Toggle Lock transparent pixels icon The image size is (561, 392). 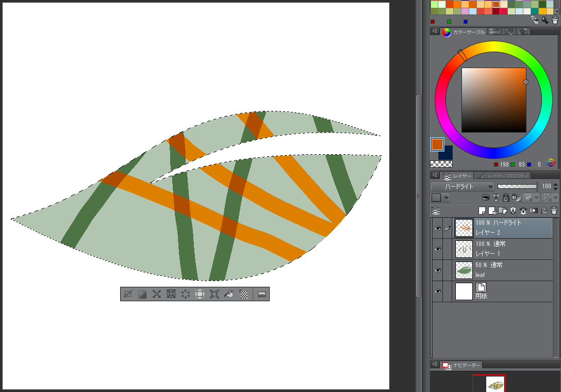[x=516, y=198]
